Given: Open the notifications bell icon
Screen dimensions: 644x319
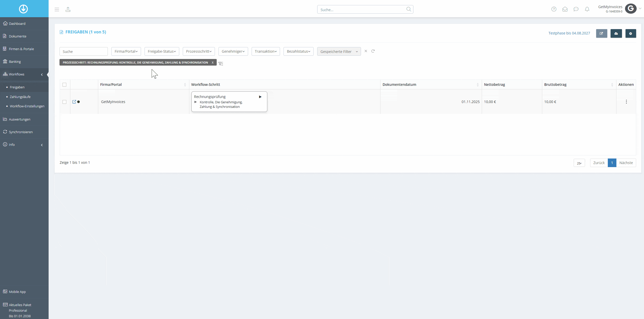Looking at the screenshot, I should coord(587,9).
